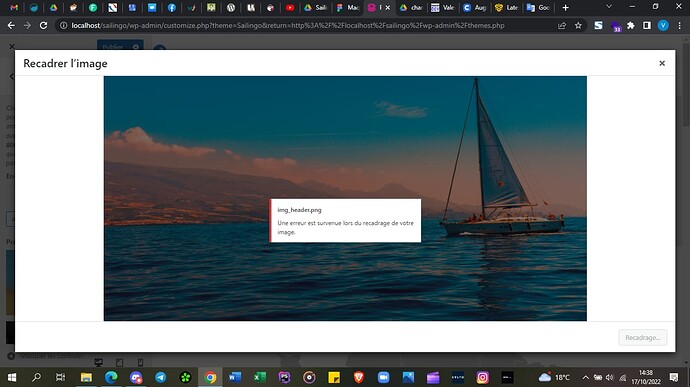The width and height of the screenshot is (690, 387).
Task: Open the Windows Start menu
Action: [x=12, y=377]
